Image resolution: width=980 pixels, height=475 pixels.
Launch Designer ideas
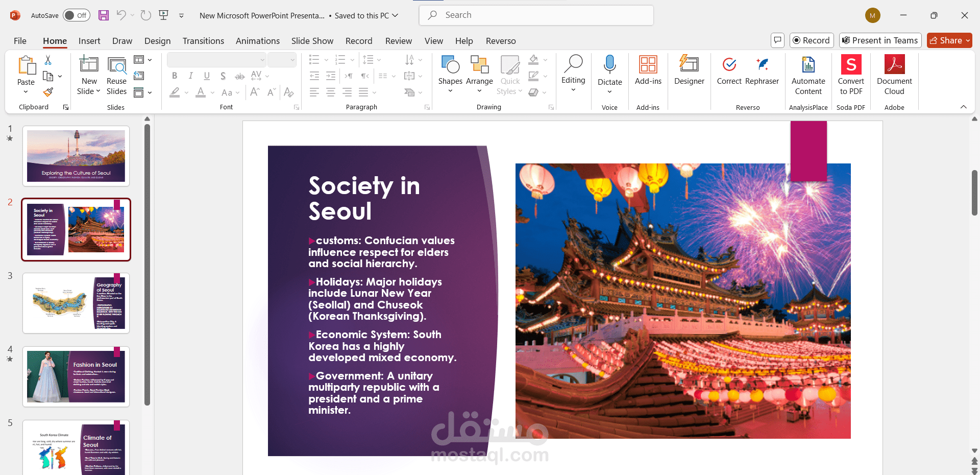pos(689,70)
